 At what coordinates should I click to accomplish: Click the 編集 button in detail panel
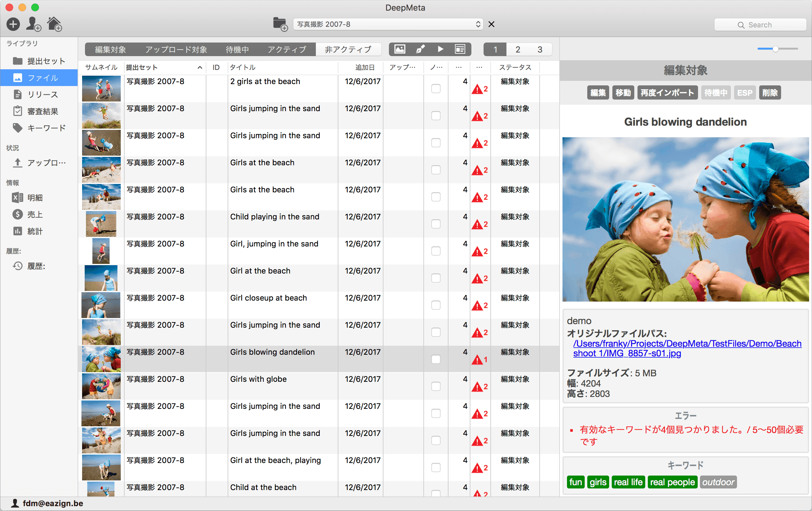point(598,92)
